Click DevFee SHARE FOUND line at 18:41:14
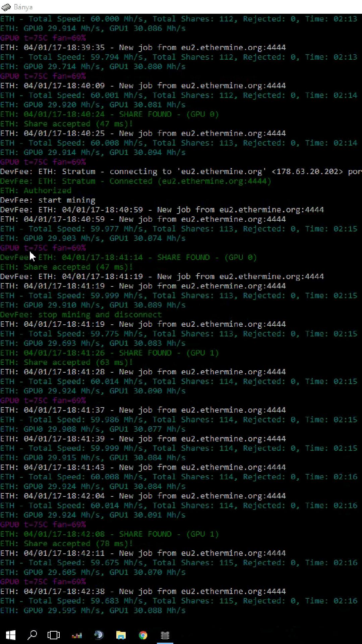 tap(128, 258)
